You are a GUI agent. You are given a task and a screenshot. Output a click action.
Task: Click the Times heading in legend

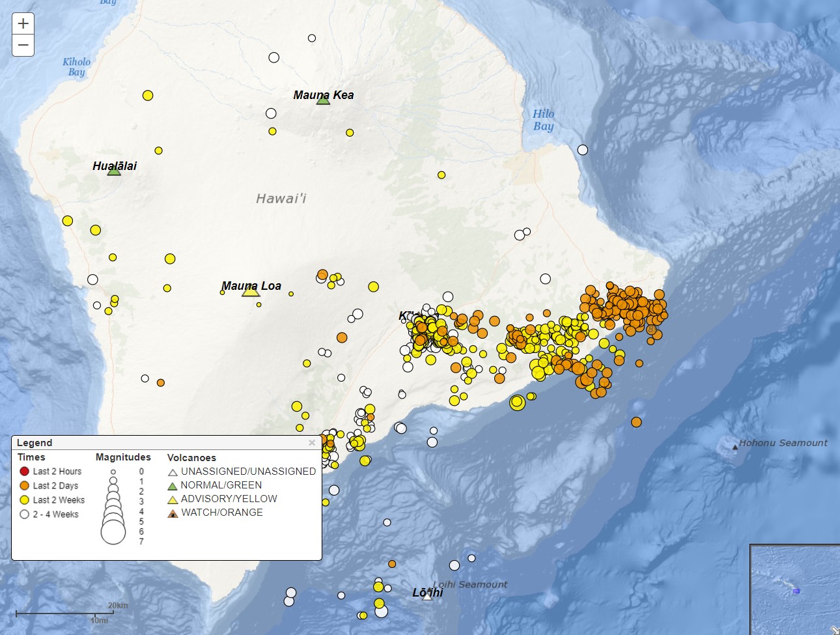31,457
